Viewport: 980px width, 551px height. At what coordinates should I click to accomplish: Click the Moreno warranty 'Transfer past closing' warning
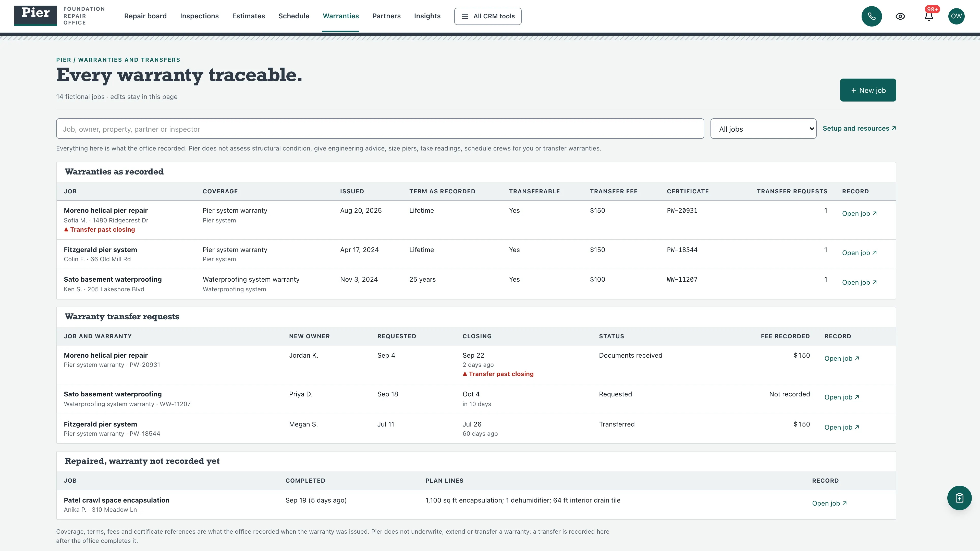tap(99, 230)
